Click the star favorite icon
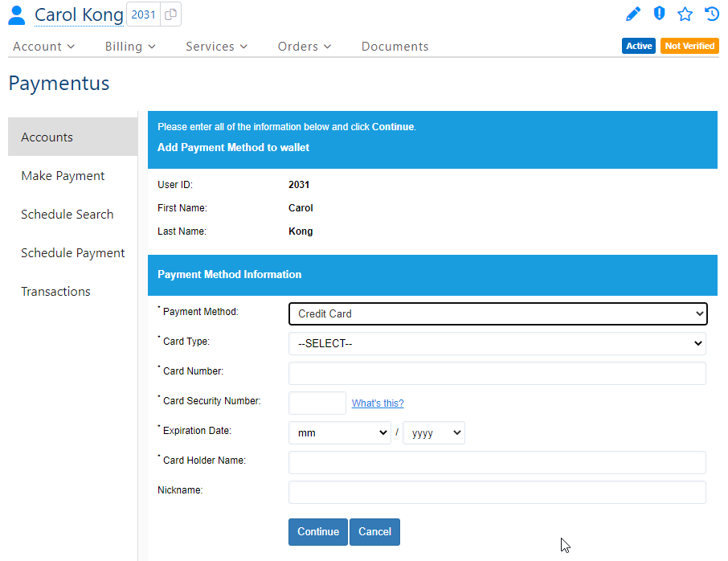Viewport: 728px width, 561px height. [x=685, y=14]
